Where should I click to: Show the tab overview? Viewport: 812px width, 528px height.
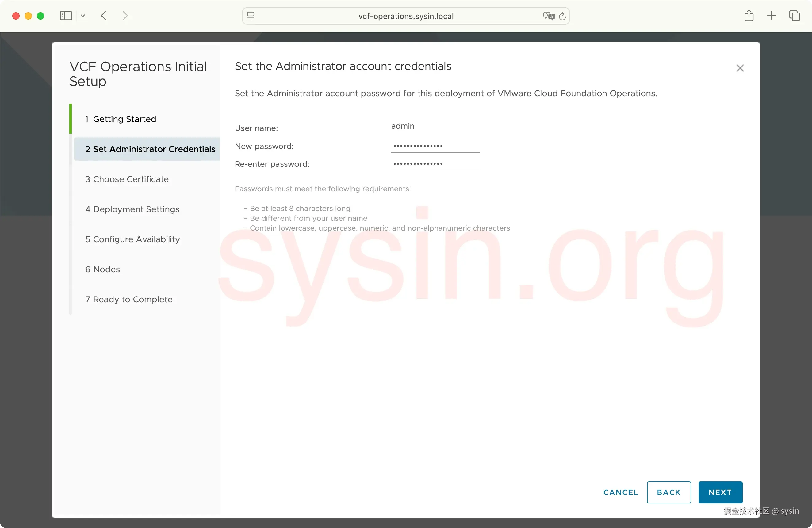(x=795, y=16)
